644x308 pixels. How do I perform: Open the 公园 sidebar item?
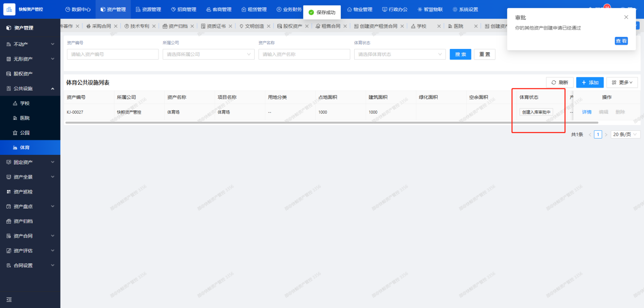point(30,133)
